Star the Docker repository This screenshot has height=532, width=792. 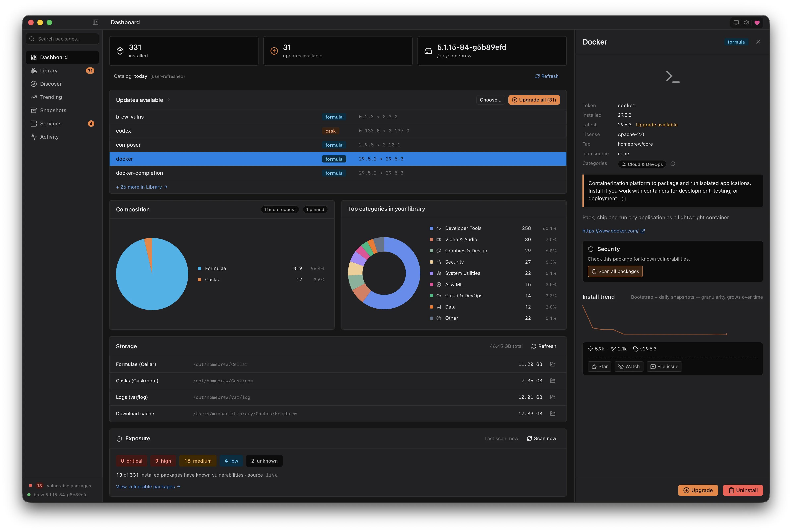coord(599,367)
